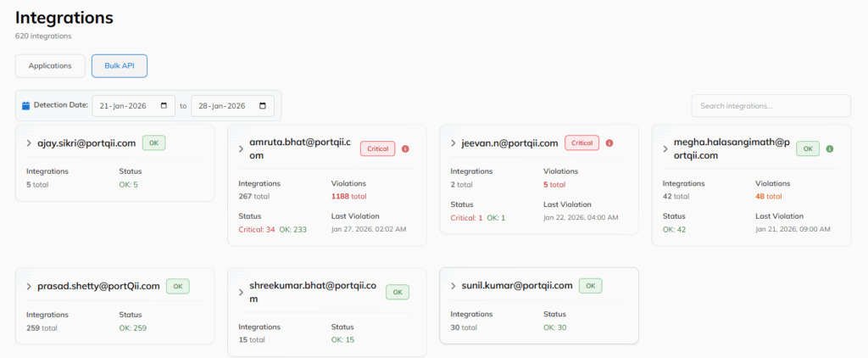Select the Bulk API tab
Viewport: 868px width, 358px height.
tap(120, 65)
